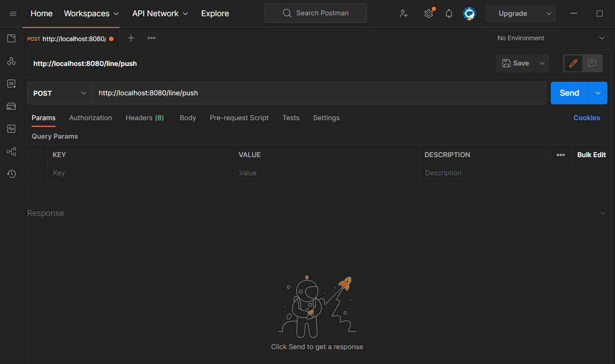This screenshot has width=615, height=364.
Task: Open the notifications bell
Action: click(449, 14)
